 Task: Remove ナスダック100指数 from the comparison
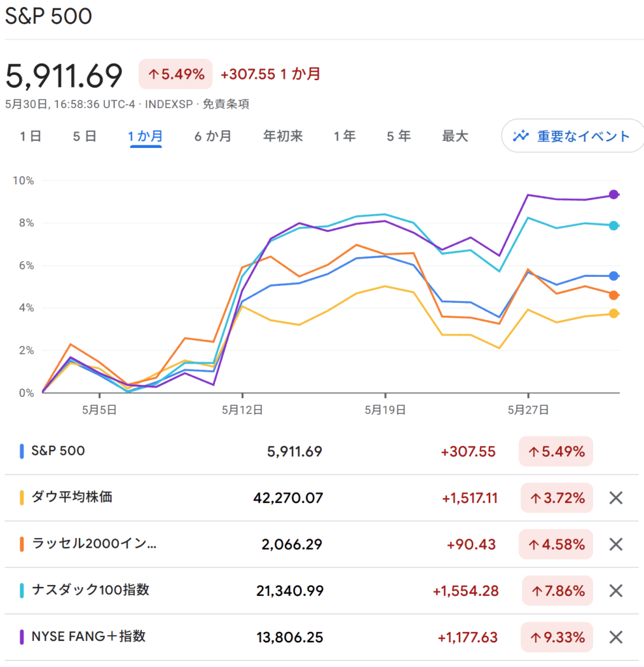click(x=615, y=590)
